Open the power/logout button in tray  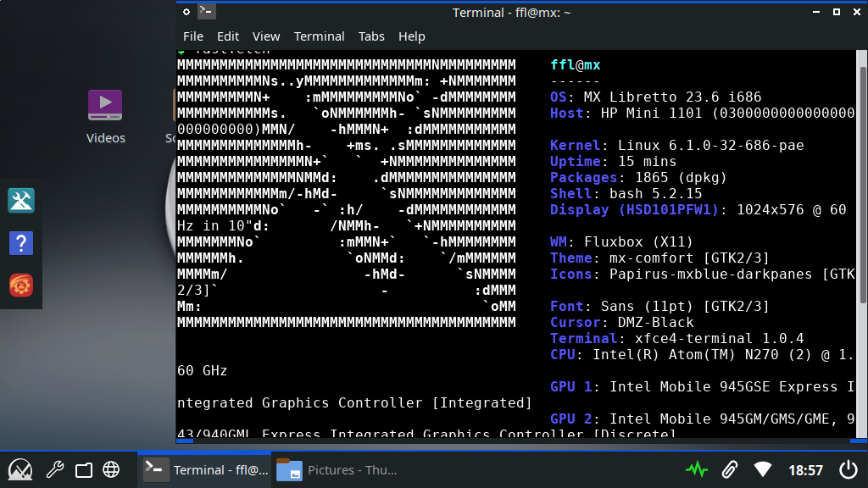849,469
